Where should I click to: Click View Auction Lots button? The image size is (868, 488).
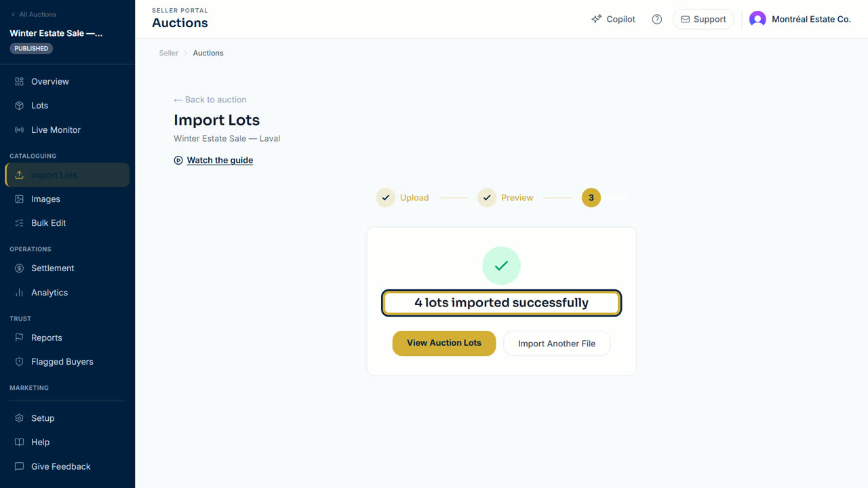click(444, 343)
